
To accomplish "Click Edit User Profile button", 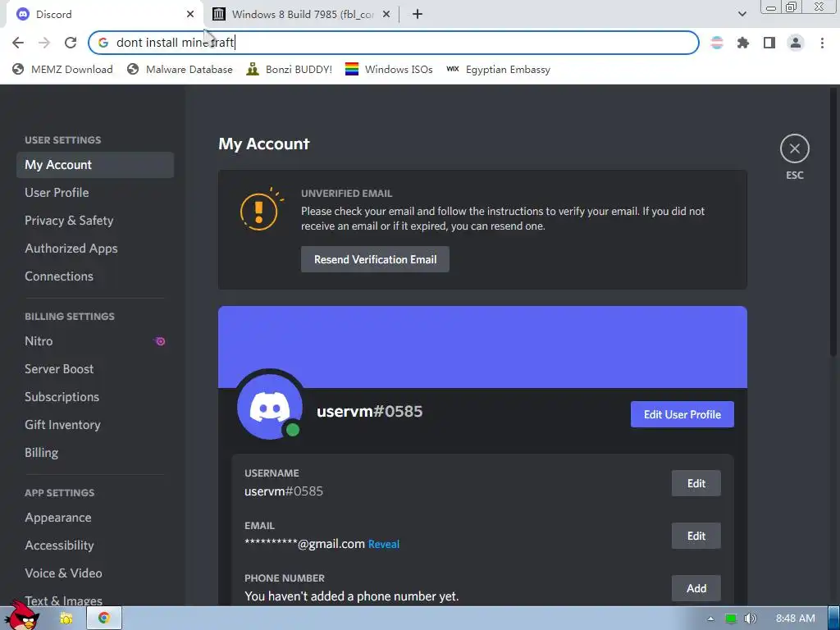I will [682, 414].
